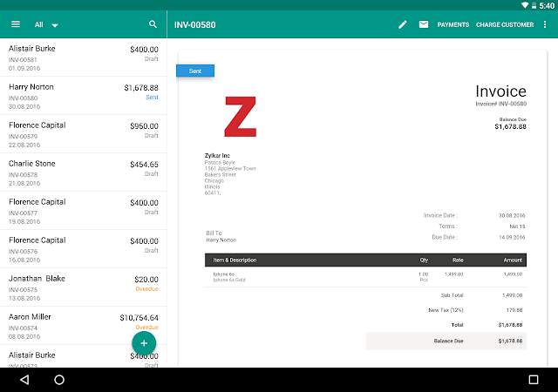558x392 pixels.
Task: Select Alistair Burke invoice INV-00581
Action: point(84,57)
